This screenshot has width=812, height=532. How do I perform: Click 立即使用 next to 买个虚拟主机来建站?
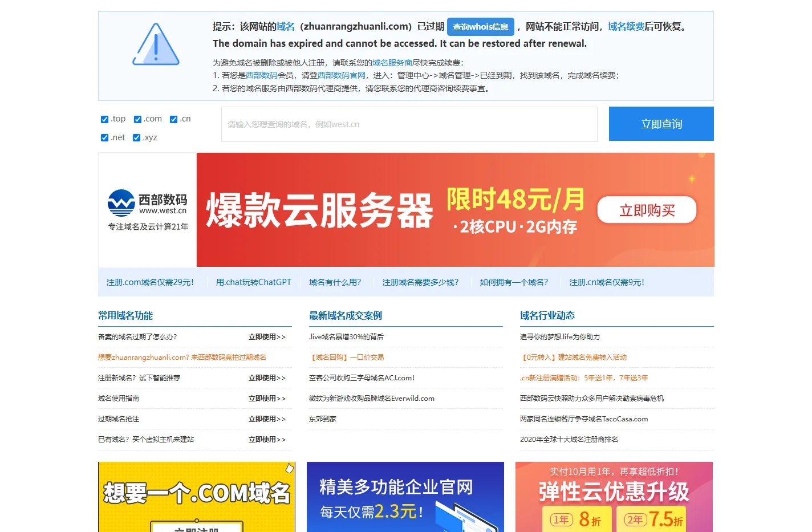267,440
